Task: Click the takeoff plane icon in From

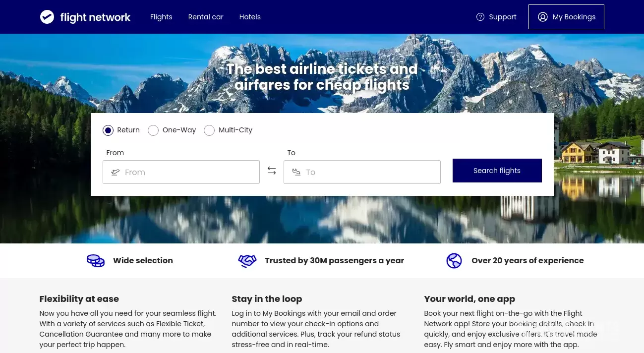Action: coord(116,172)
